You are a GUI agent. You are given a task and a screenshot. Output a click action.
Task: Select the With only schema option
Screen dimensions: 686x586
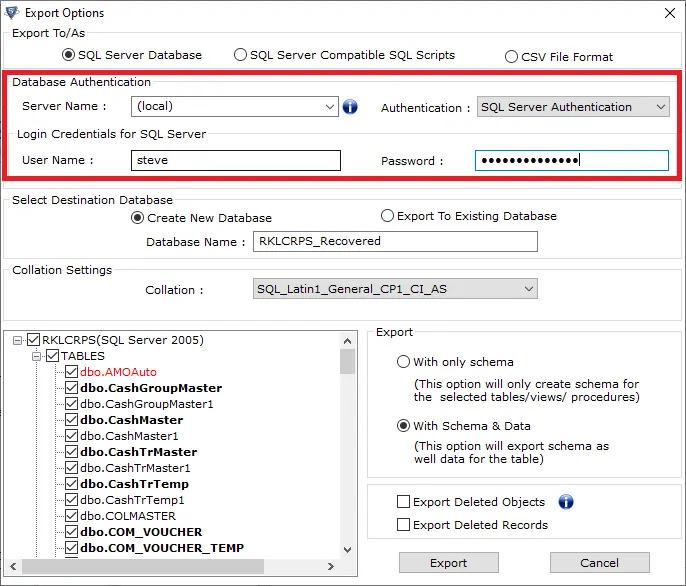[x=404, y=362]
